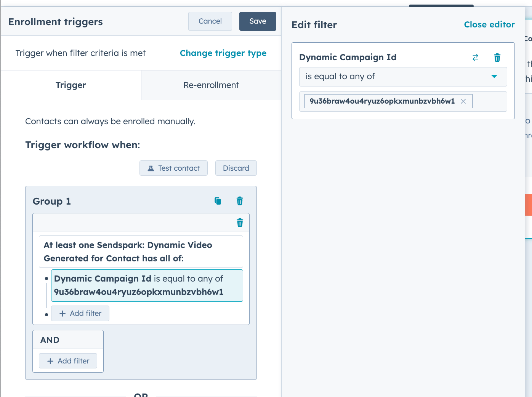Add filter in the AND section
Image resolution: width=532 pixels, height=397 pixels.
(x=68, y=361)
